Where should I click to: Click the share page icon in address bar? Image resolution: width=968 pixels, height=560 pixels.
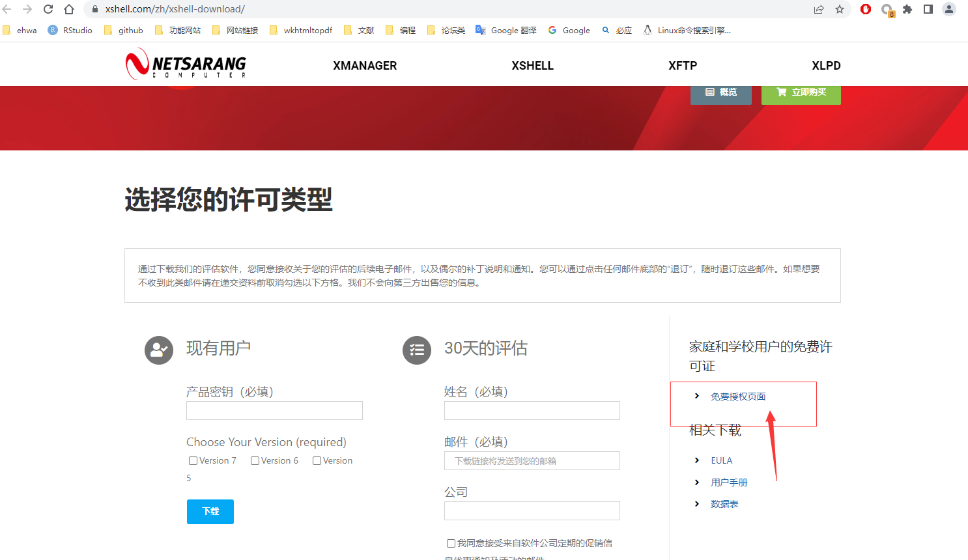tap(819, 9)
